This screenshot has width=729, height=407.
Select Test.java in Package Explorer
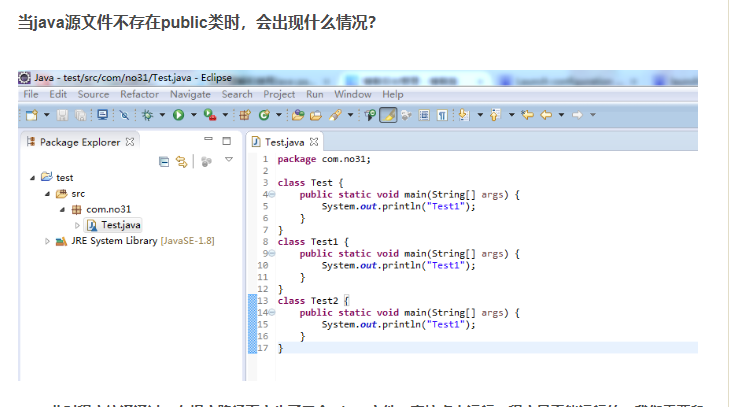coord(113,225)
